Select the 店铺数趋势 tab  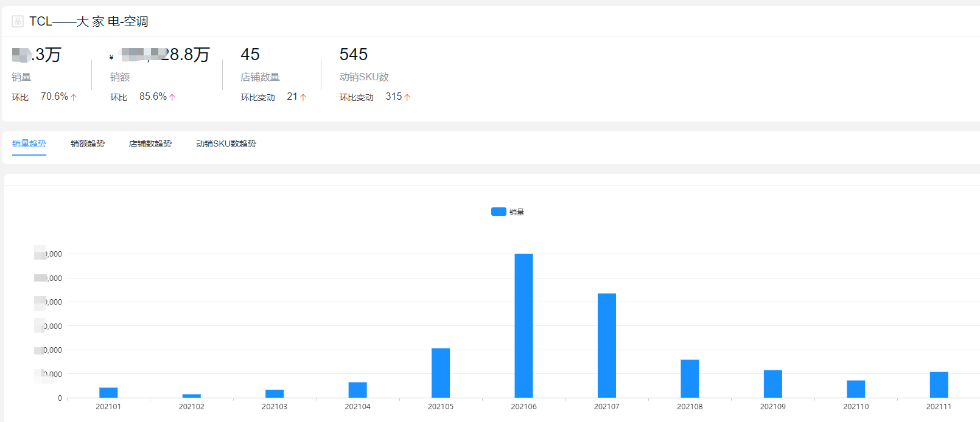(150, 144)
